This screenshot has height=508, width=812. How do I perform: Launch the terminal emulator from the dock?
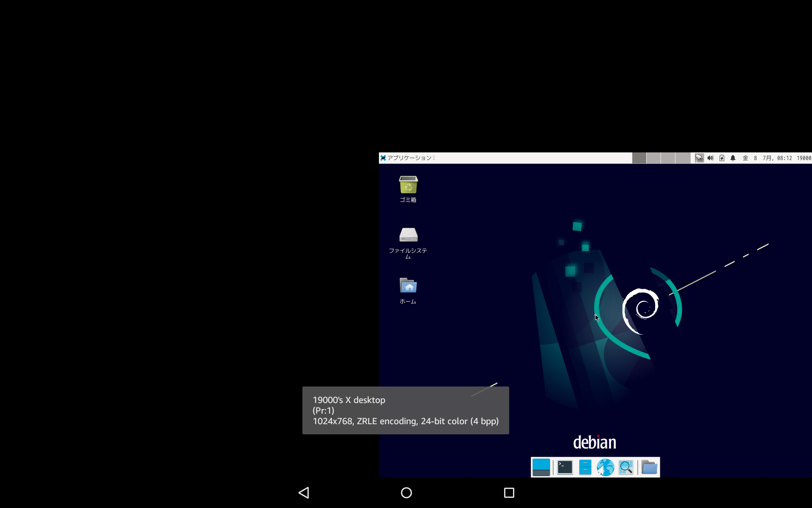[x=565, y=467]
